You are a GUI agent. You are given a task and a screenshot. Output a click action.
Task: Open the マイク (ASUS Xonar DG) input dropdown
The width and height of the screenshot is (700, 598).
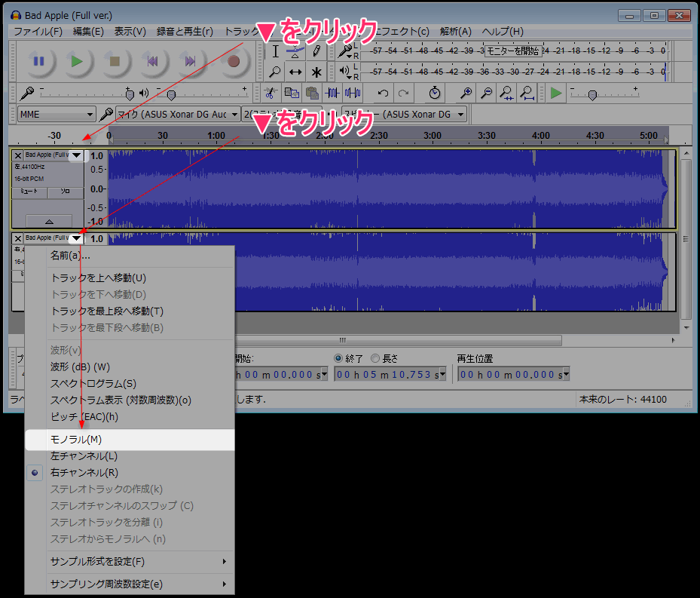pos(177,115)
